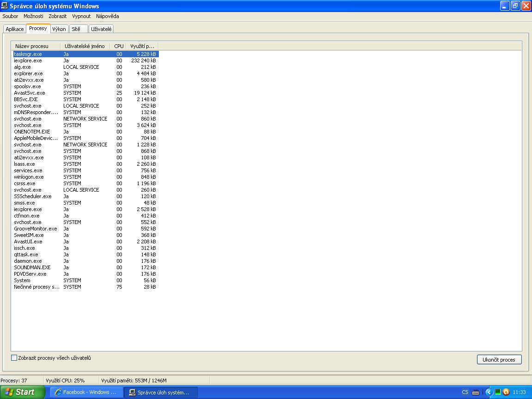Select SSScheduler.exe process

tap(86, 196)
